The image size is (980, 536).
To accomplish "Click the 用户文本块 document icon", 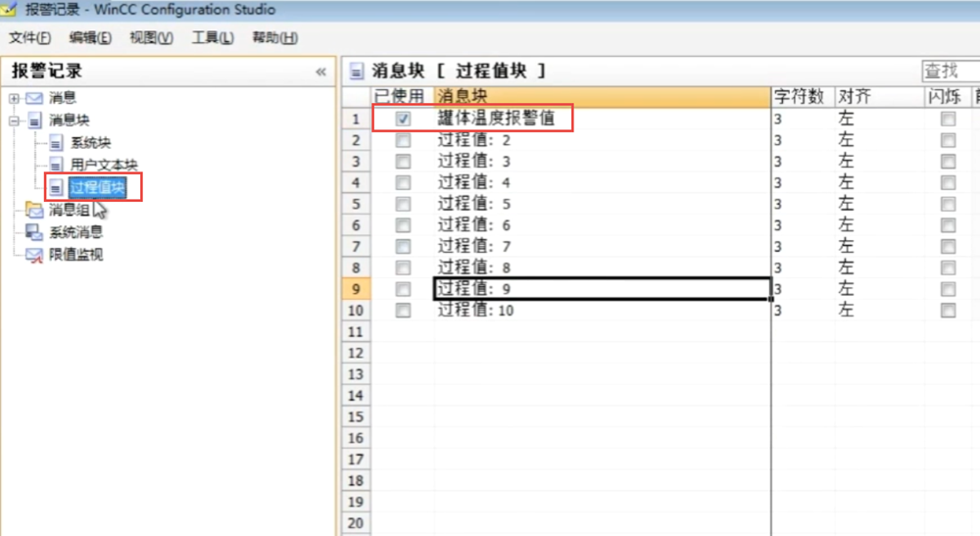I will pyautogui.click(x=56, y=166).
